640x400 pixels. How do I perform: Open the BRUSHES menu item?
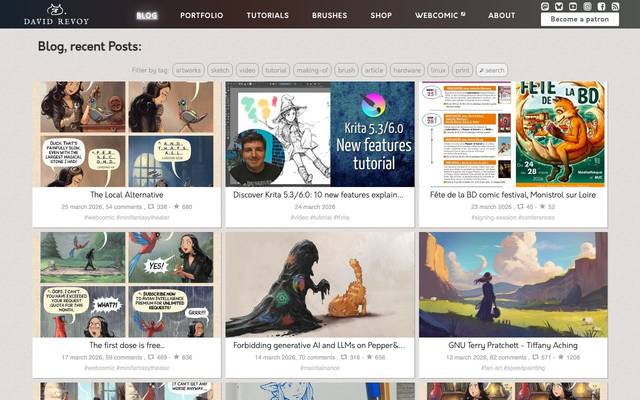pyautogui.click(x=329, y=16)
